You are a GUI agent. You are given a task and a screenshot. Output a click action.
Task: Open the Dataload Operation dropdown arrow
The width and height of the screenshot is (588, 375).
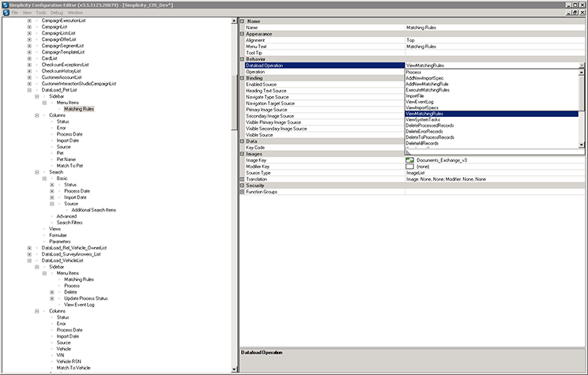coord(582,66)
